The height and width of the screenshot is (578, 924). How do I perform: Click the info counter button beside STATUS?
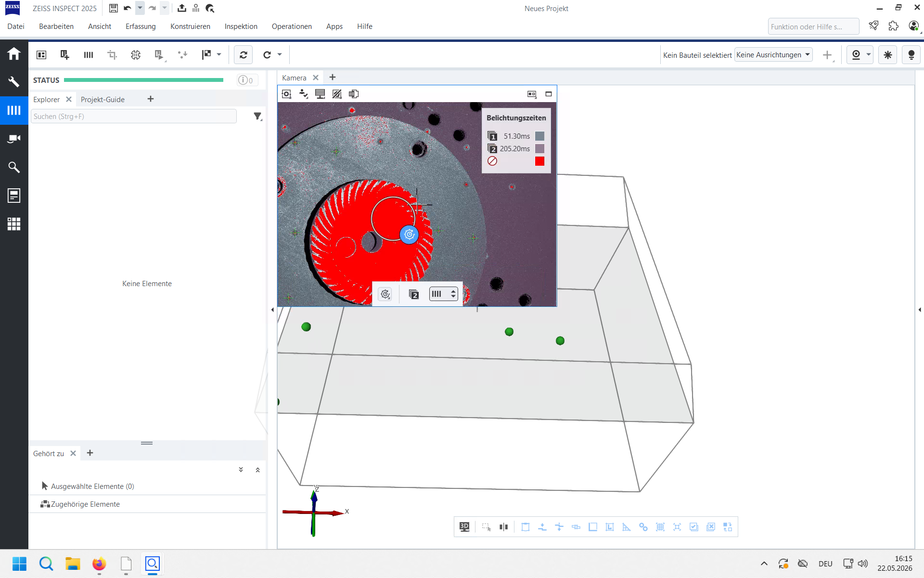[247, 80]
